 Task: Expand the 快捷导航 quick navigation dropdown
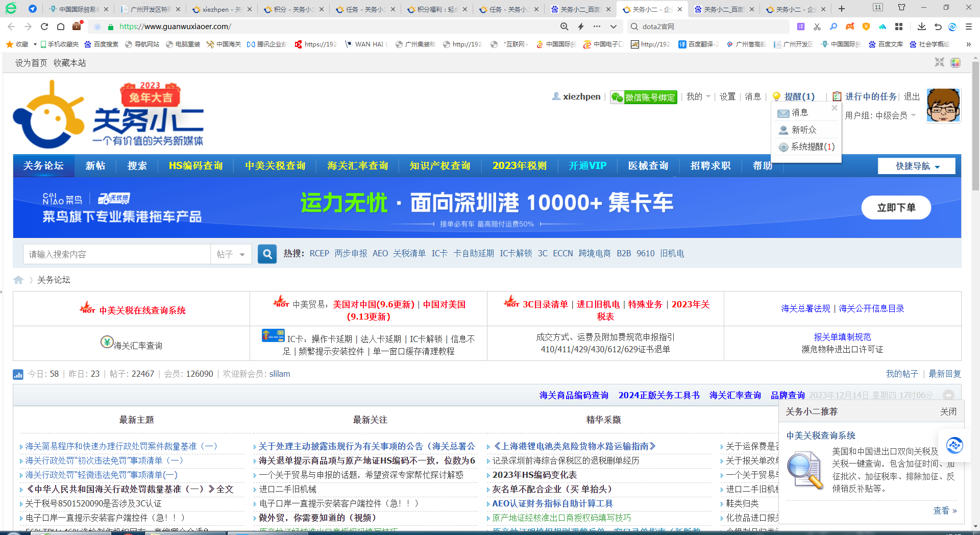[x=917, y=166]
